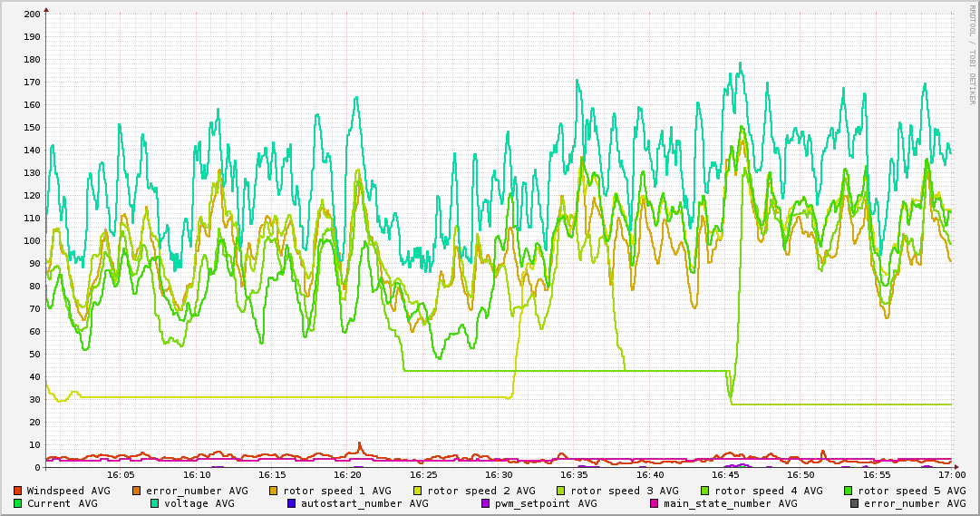Screen dimensions: 980x516
Task: Click the 140 value on the vertical axis
Action: click(x=32, y=151)
